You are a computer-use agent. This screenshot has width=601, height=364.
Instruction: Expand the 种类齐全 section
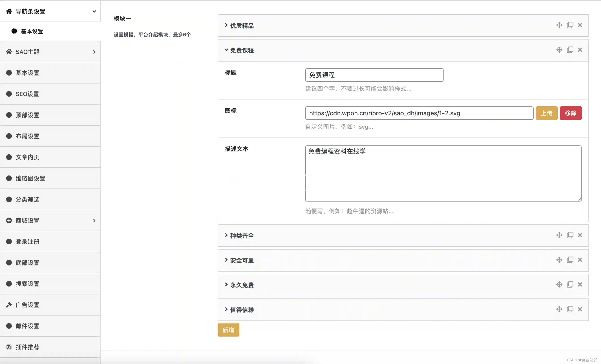pyautogui.click(x=241, y=236)
